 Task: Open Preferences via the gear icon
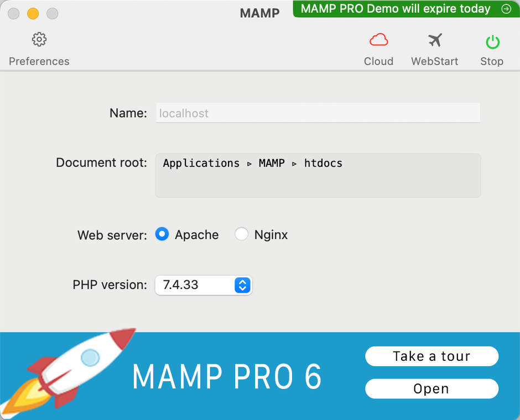point(39,40)
